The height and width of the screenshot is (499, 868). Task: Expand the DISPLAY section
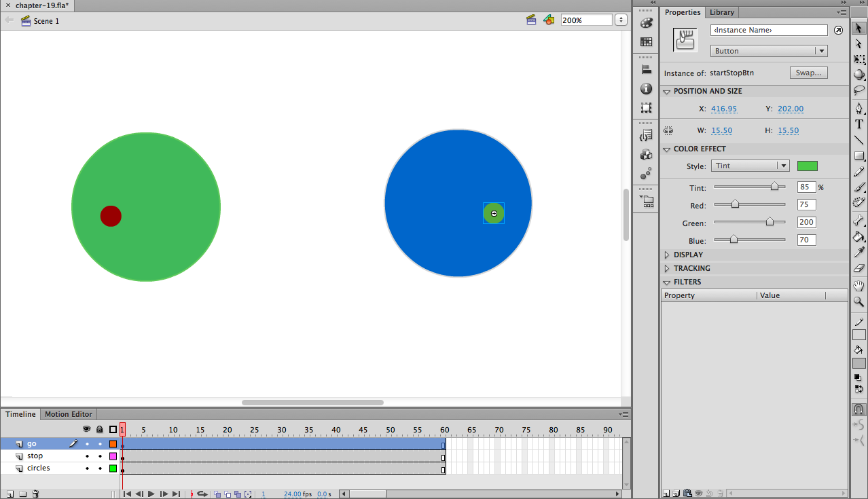point(667,255)
